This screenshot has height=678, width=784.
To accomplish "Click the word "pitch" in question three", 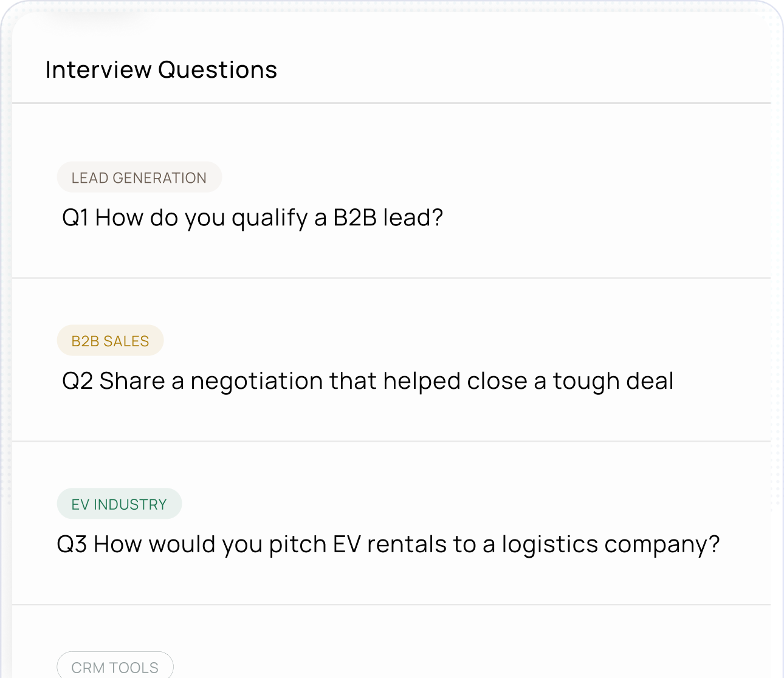I will pos(298,544).
